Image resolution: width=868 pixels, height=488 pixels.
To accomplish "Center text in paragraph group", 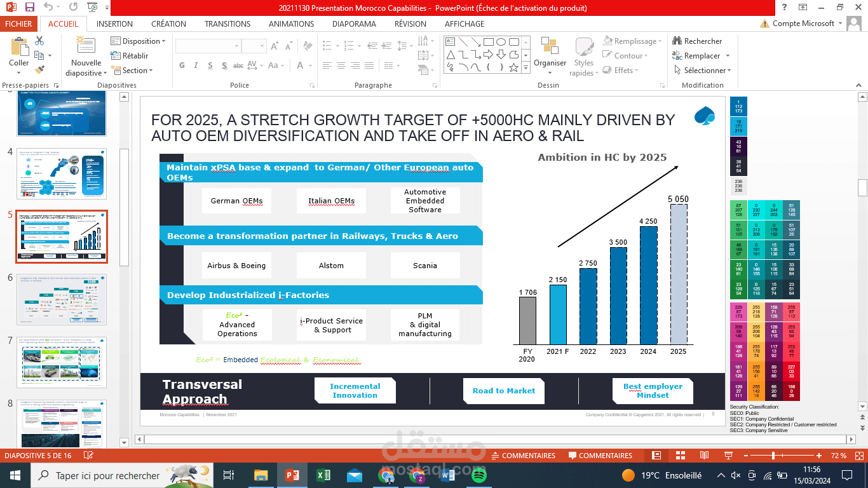I will click(x=341, y=65).
